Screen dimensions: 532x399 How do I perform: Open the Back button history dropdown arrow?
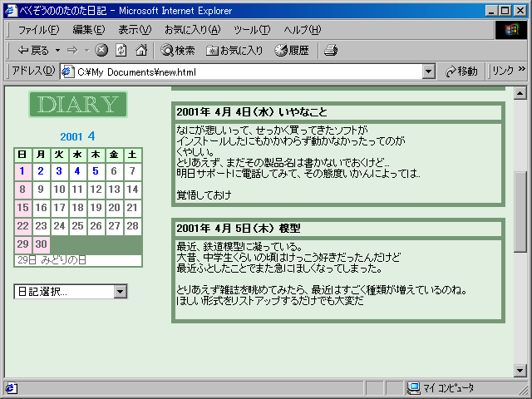click(57, 50)
